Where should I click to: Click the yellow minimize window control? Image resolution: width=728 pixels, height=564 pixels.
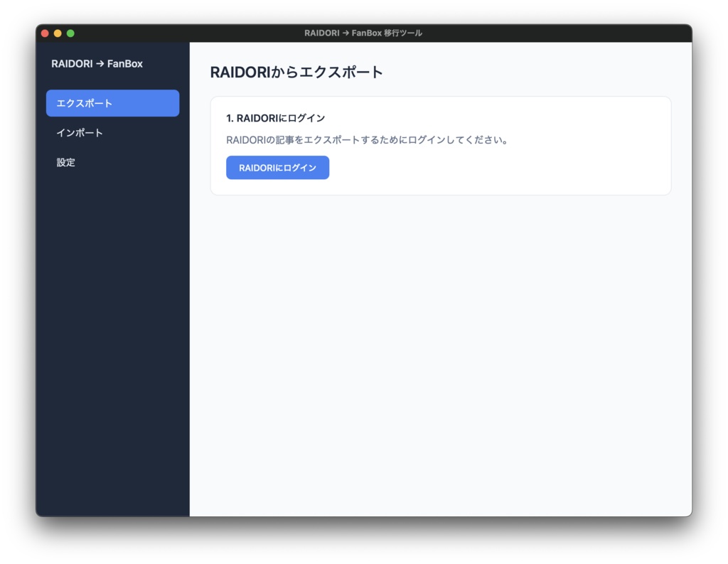point(58,33)
